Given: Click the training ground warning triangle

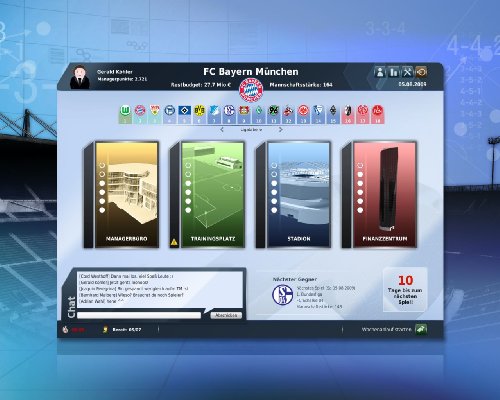Looking at the screenshot, I should pyautogui.click(x=174, y=242).
